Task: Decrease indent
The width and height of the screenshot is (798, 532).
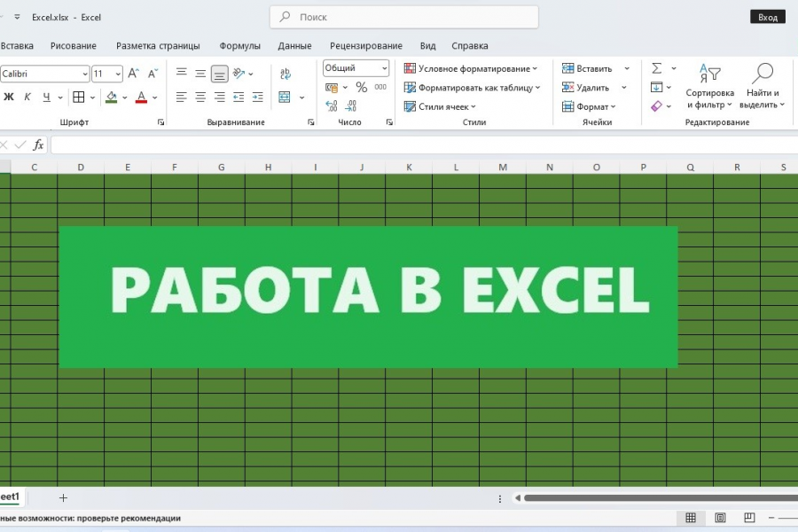Action: coord(239,97)
